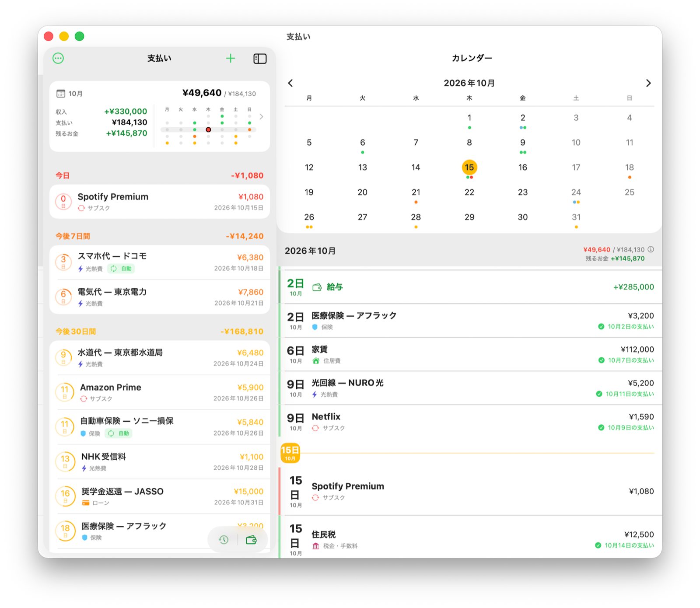Click the 収入 +¥330,000 summary value
This screenshot has width=700, height=608.
coord(126,112)
